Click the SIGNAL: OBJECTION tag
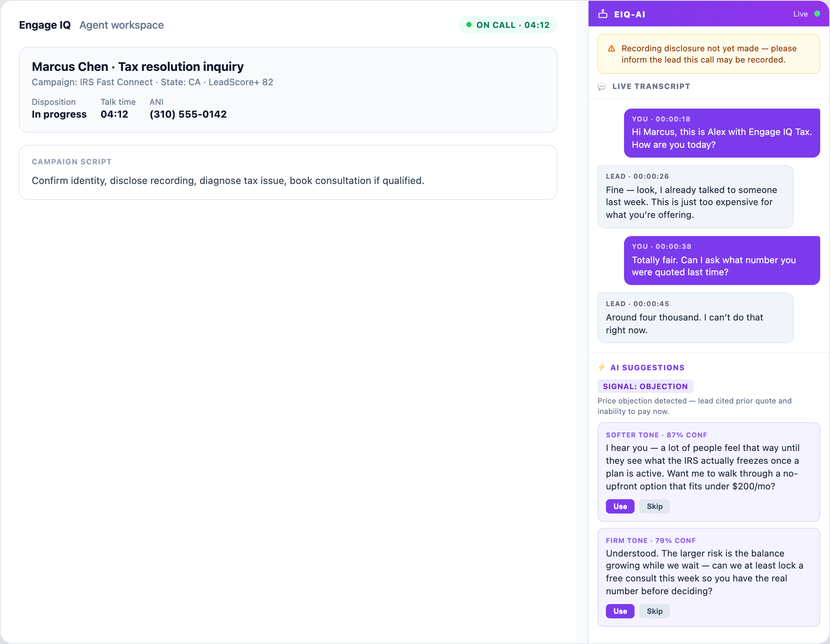830x644 pixels. point(645,386)
